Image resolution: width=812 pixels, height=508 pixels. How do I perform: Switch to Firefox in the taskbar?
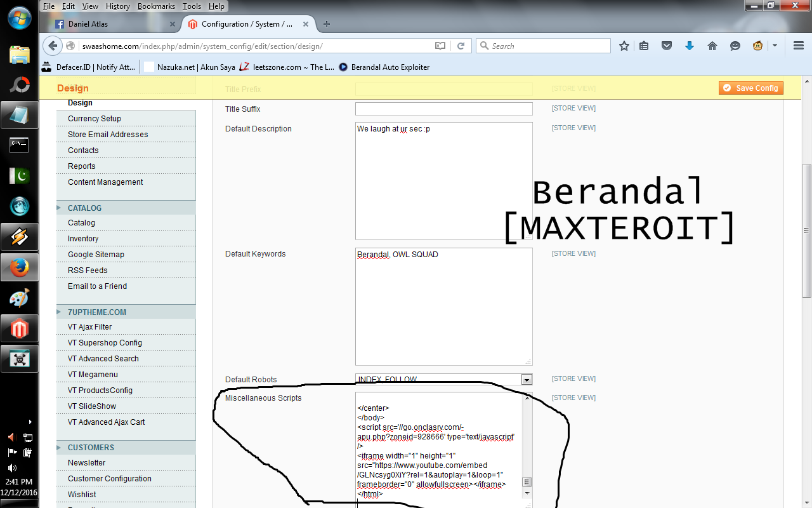pos(20,267)
